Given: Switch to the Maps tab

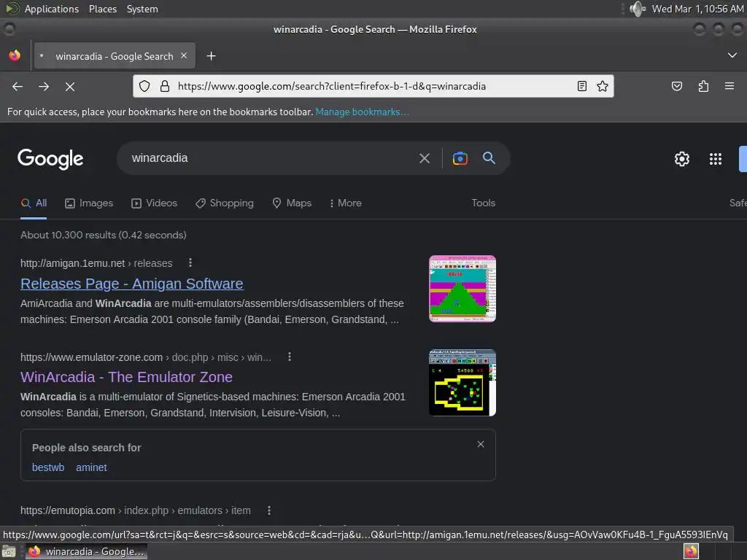Looking at the screenshot, I should [x=292, y=203].
